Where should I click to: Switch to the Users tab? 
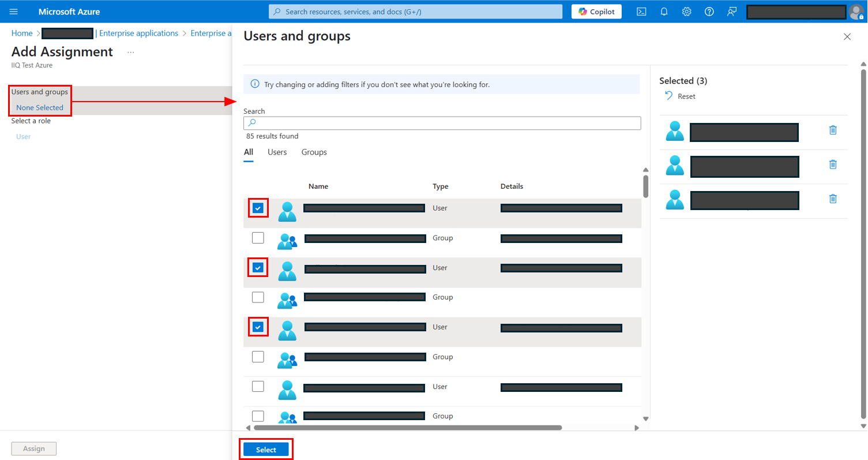click(x=277, y=152)
